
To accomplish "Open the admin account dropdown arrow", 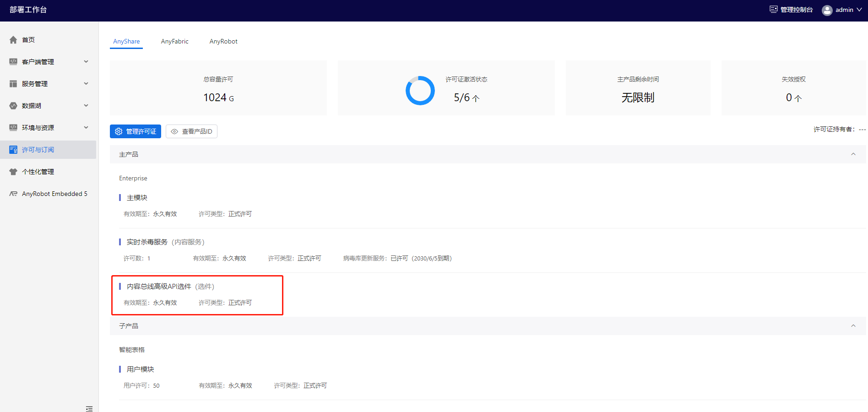I will coord(859,10).
